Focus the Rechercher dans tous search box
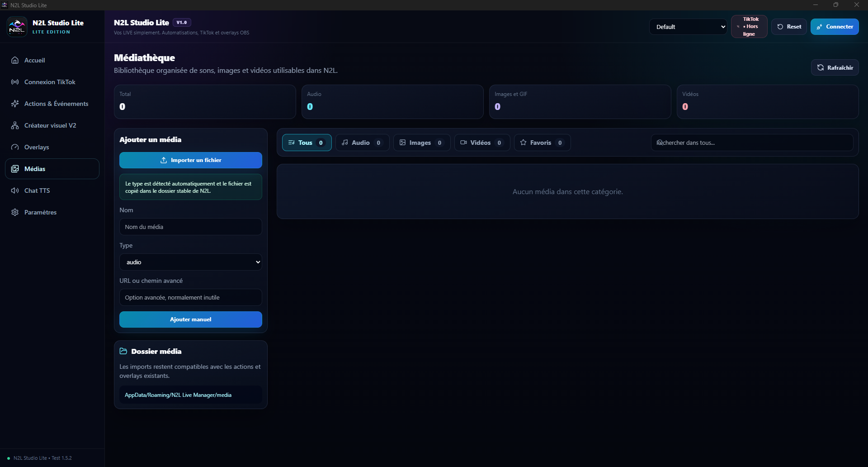The image size is (868, 467). (752, 143)
